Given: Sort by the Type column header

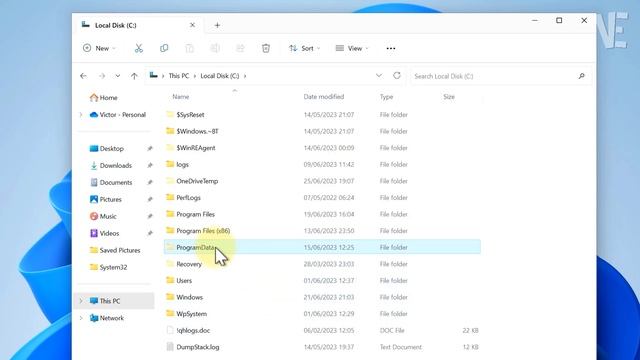Looking at the screenshot, I should point(386,97).
